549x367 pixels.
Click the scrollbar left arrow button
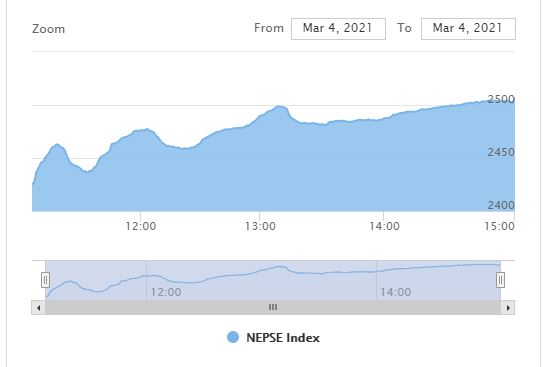click(39, 308)
